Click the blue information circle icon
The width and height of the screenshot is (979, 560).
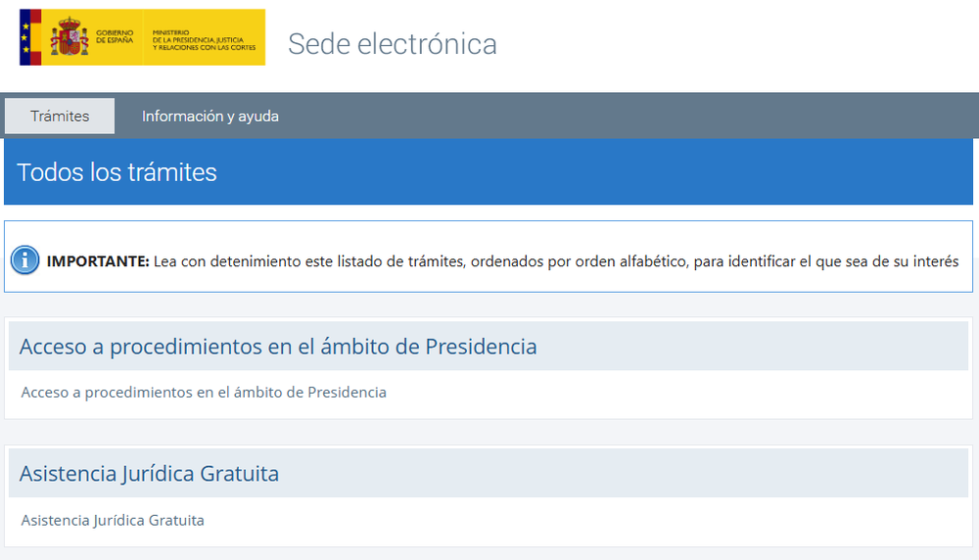click(25, 259)
